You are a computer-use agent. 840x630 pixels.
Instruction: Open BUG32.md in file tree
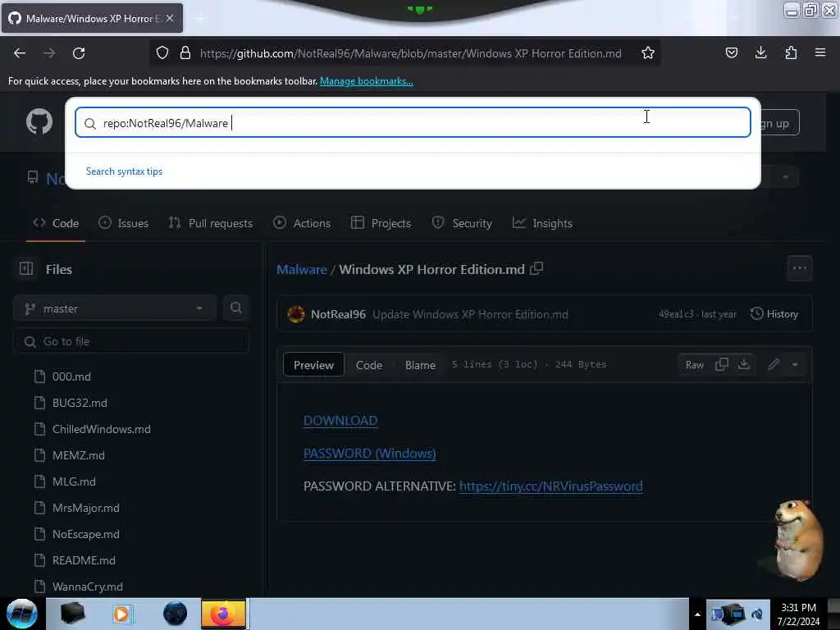click(80, 403)
